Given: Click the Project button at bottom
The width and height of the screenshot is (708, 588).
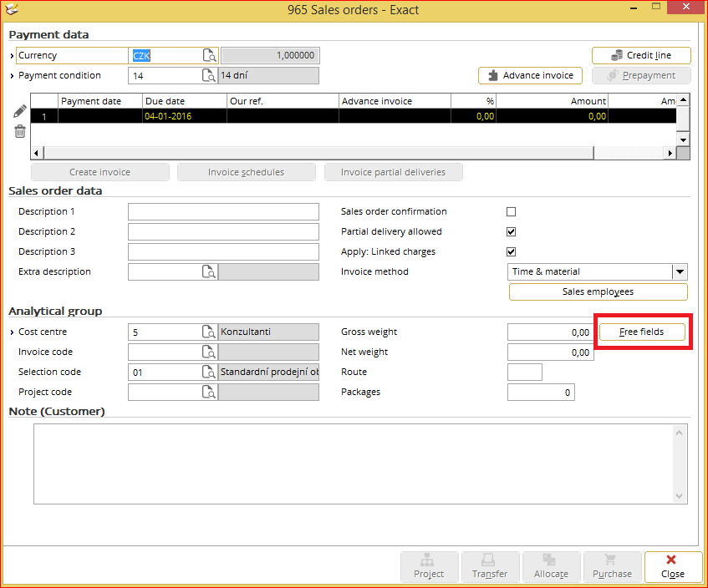Looking at the screenshot, I should tap(429, 567).
